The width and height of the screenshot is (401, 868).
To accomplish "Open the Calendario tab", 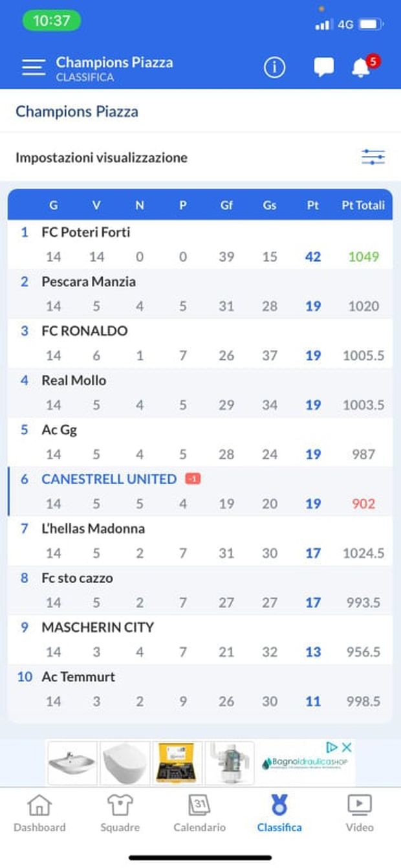I will coord(199,814).
